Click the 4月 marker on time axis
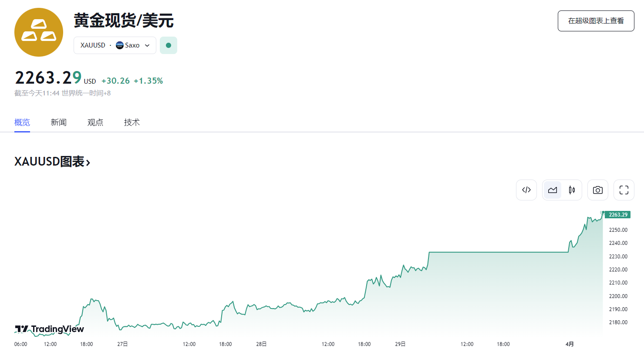 [x=570, y=344]
